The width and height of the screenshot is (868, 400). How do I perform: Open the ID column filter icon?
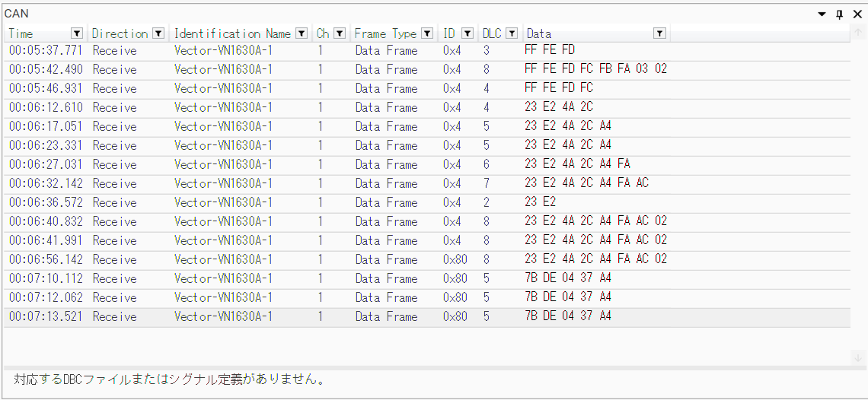(x=468, y=33)
